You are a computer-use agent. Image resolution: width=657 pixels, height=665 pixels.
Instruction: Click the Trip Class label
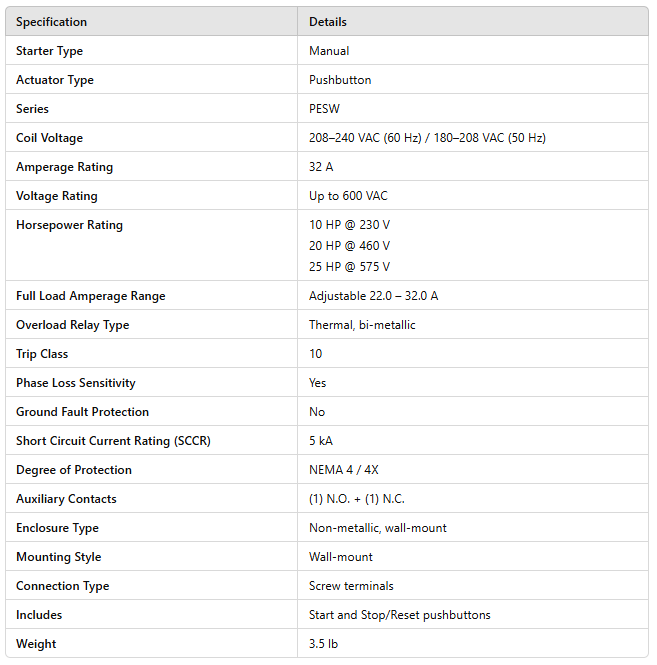43,354
